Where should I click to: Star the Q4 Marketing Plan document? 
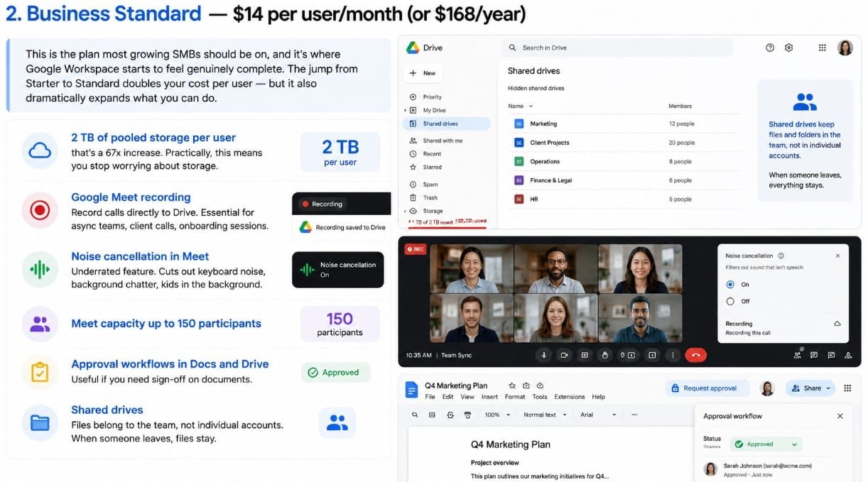[513, 385]
